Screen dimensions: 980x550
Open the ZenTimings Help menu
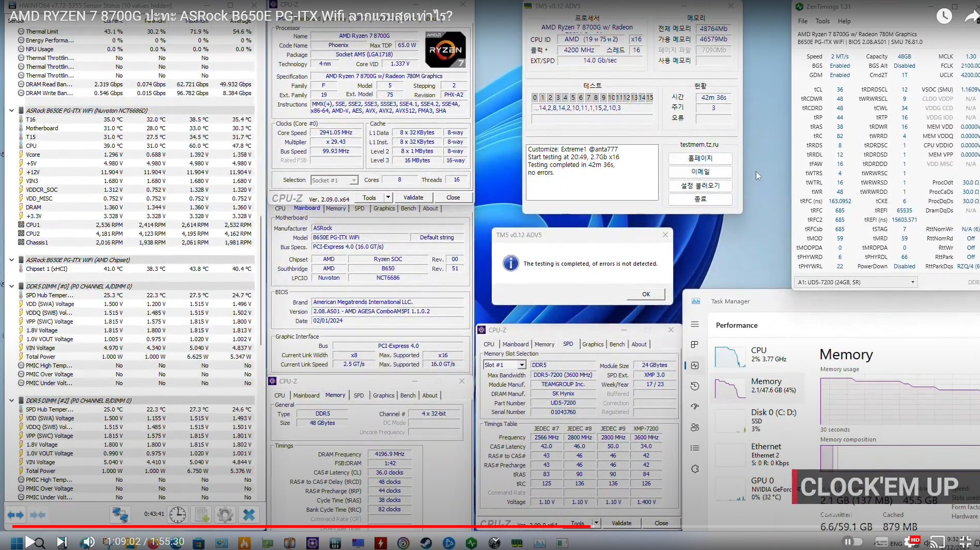(844, 21)
